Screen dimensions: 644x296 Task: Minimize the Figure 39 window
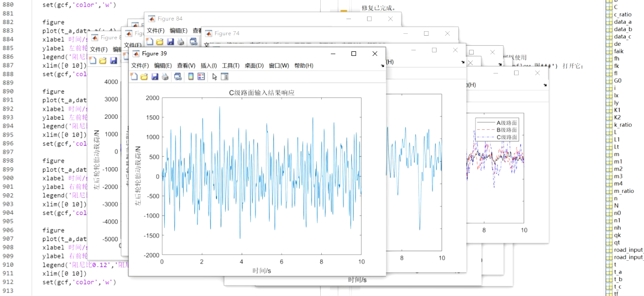(332, 53)
